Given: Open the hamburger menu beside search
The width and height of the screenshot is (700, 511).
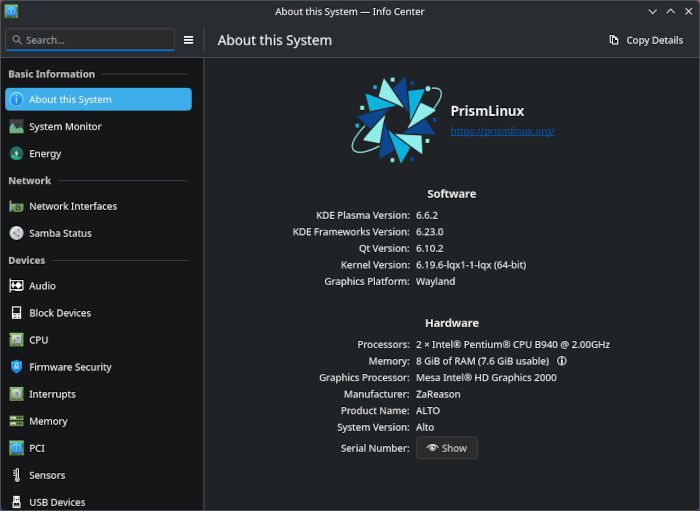Looking at the screenshot, I should pyautogui.click(x=188, y=40).
